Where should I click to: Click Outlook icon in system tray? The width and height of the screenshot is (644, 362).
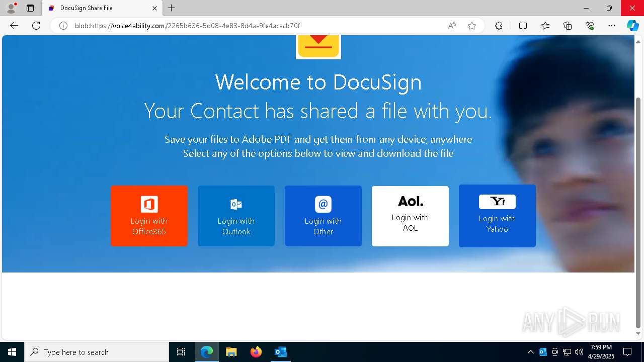543,352
